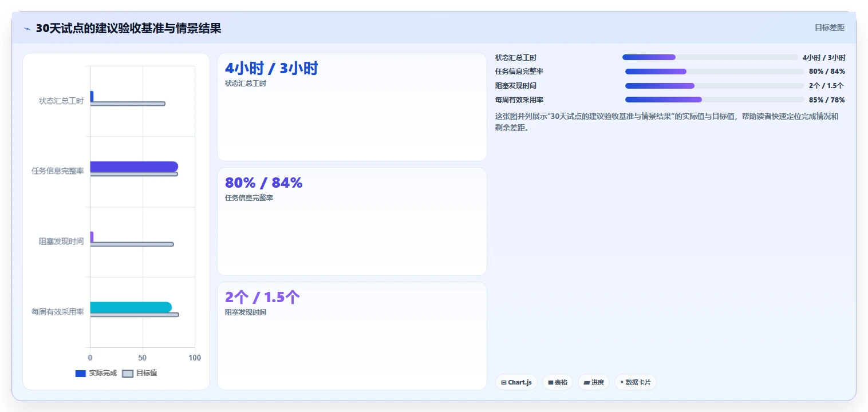Click the description paragraph starting 这张图并列展示
Viewport: 868px width, 412px height.
(667, 122)
